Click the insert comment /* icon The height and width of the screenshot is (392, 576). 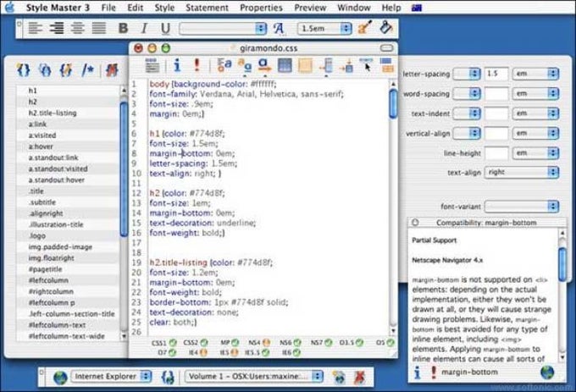tap(88, 69)
